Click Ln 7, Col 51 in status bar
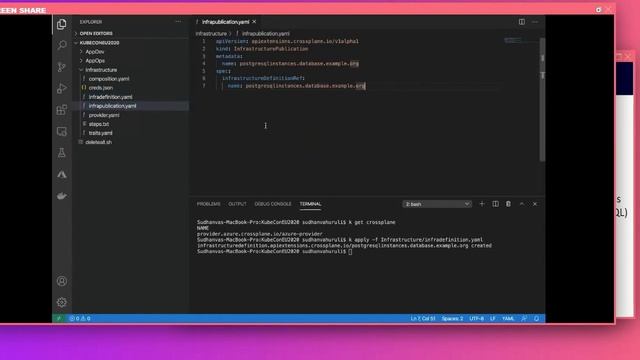This screenshot has width=640, height=360. coord(423,318)
